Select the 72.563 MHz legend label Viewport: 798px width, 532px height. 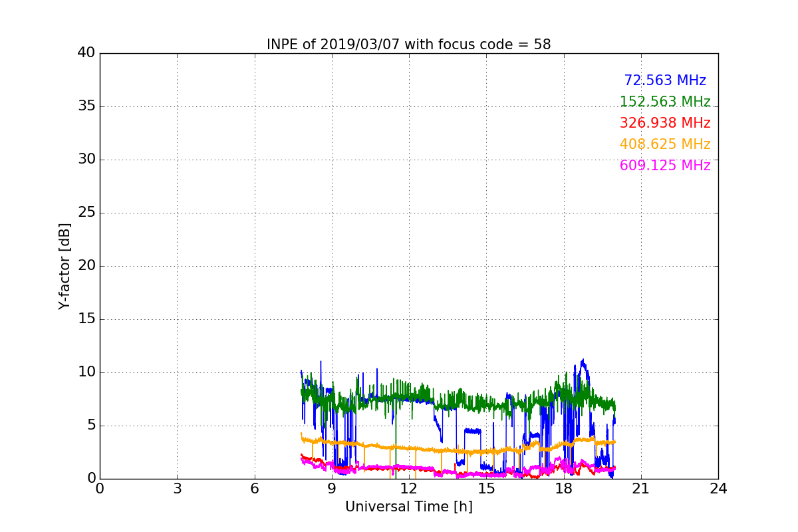pyautogui.click(x=665, y=80)
